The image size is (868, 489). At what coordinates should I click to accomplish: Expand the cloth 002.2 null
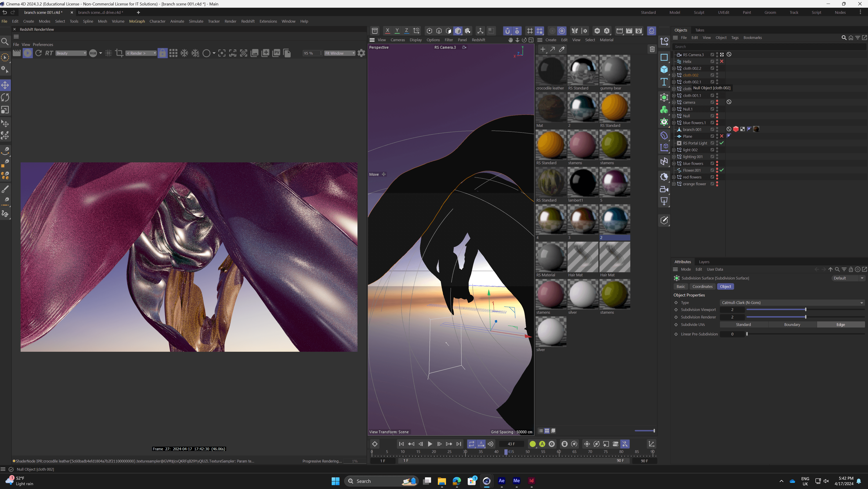tap(674, 68)
